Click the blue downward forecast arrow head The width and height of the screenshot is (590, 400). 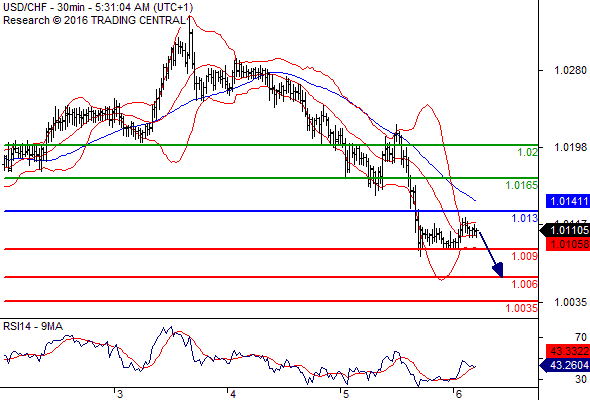(498, 270)
